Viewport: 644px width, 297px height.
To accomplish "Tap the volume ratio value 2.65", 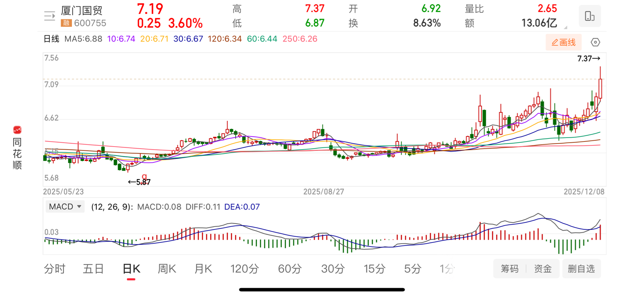I will pyautogui.click(x=547, y=9).
